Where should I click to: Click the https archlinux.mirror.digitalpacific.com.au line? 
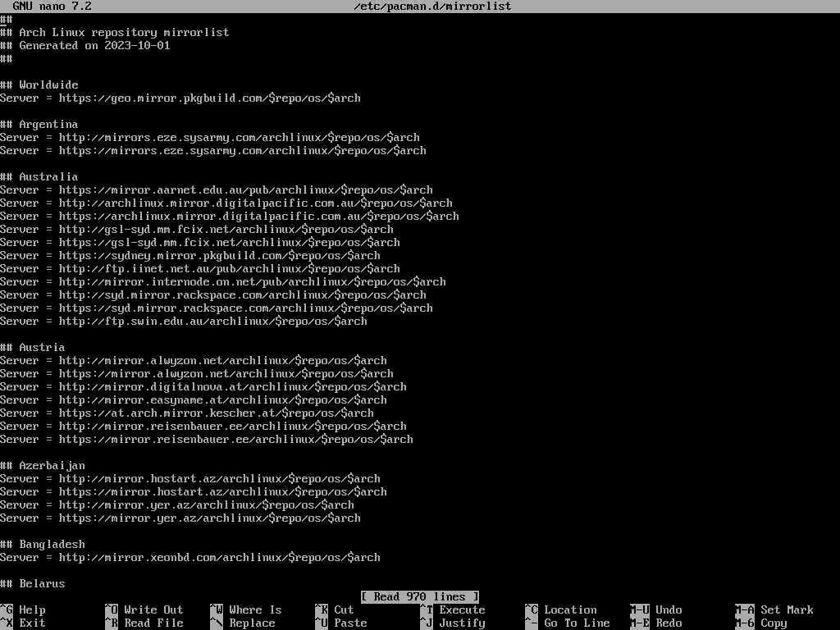230,216
